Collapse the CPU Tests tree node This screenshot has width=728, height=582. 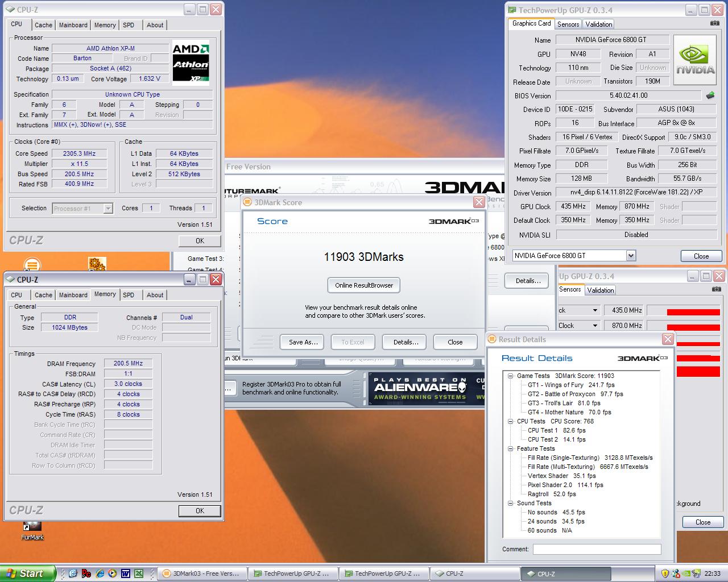(510, 421)
